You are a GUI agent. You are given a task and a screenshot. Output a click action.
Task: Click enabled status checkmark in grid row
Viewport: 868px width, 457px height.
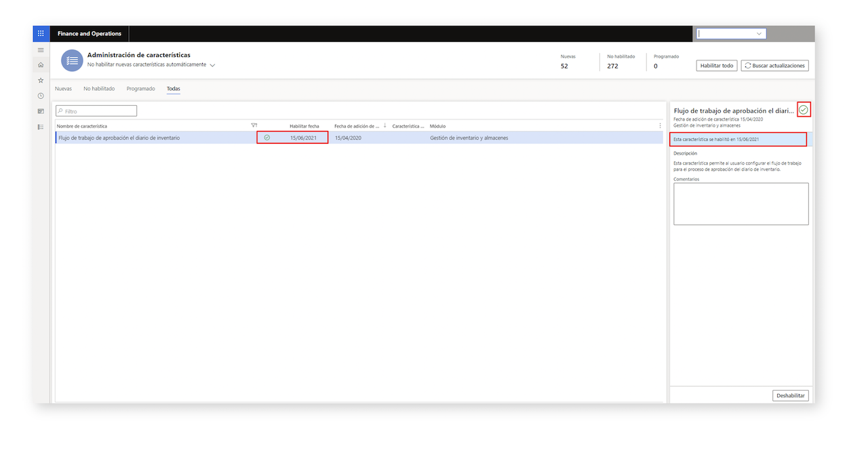pos(267,138)
